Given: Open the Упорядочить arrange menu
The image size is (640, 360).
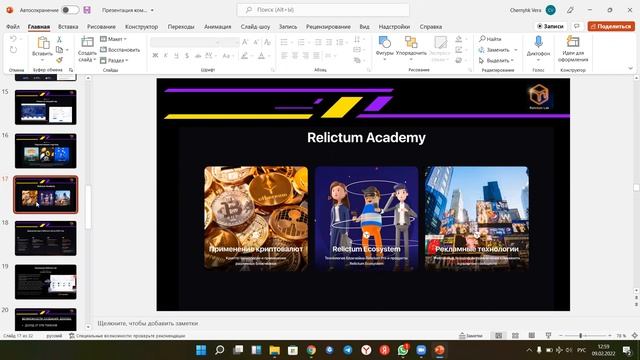Looking at the screenshot, I should 411,48.
